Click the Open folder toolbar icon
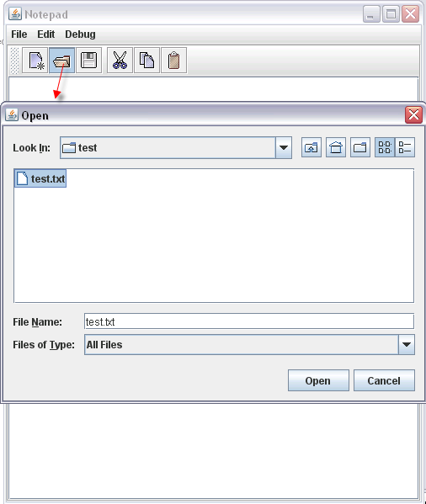 point(61,61)
